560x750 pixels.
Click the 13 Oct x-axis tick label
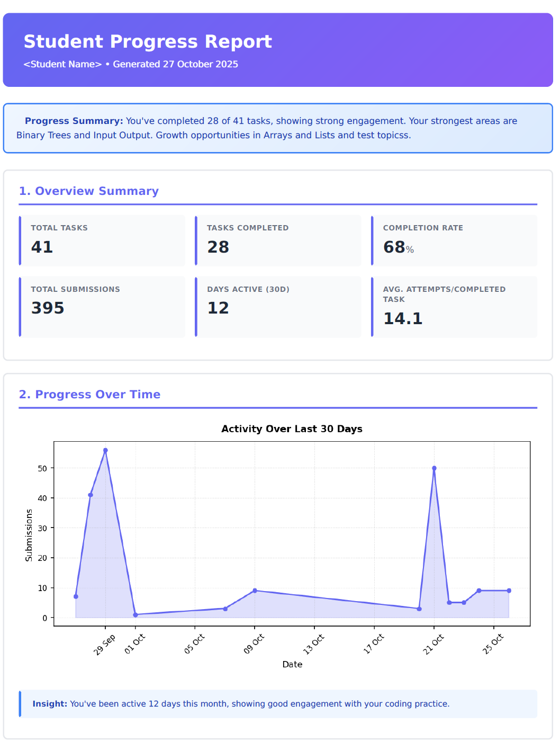tap(314, 644)
